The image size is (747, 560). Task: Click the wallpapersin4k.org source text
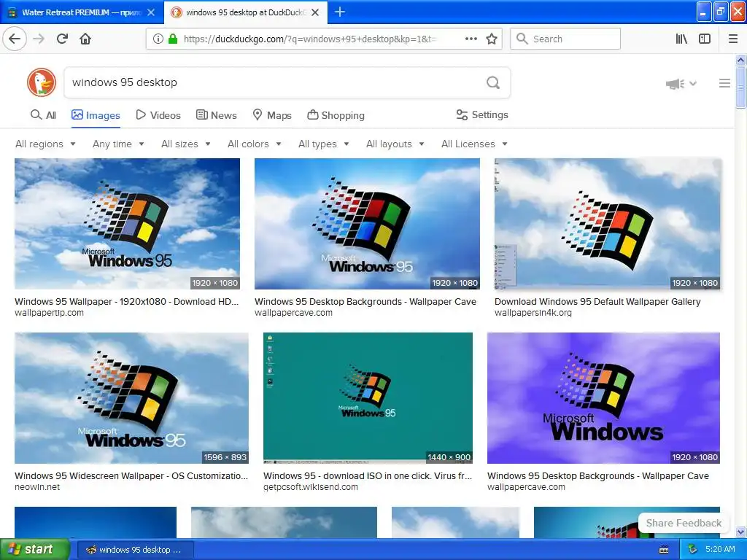pos(533,313)
